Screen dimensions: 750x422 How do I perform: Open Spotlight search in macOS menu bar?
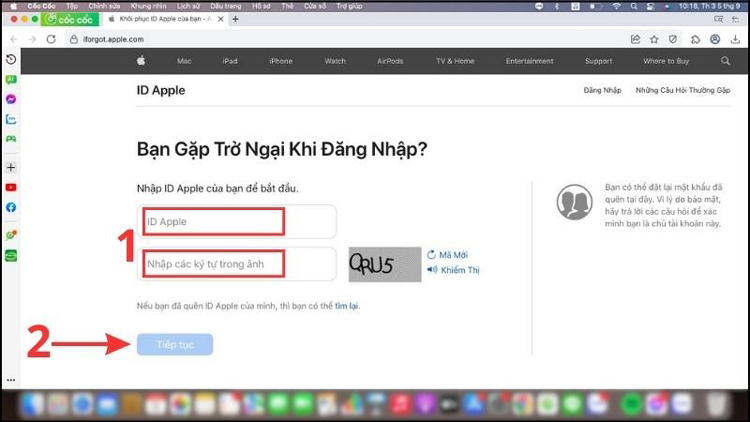point(634,6)
